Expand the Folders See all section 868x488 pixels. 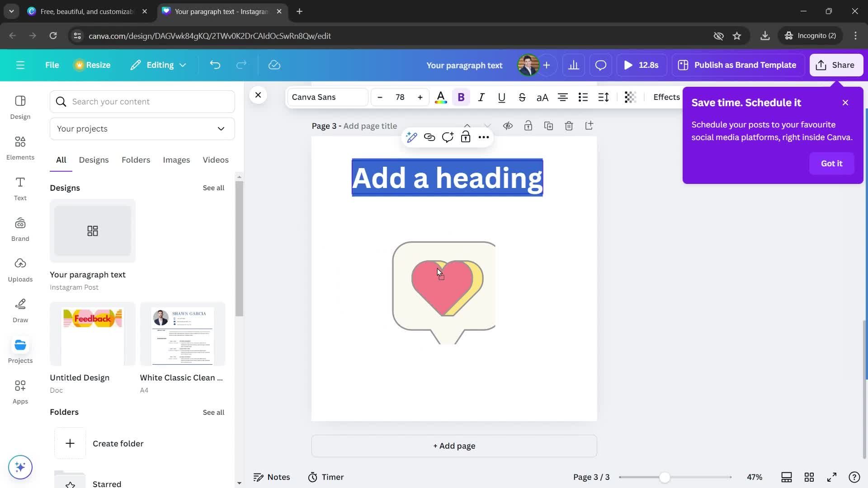pos(213,412)
